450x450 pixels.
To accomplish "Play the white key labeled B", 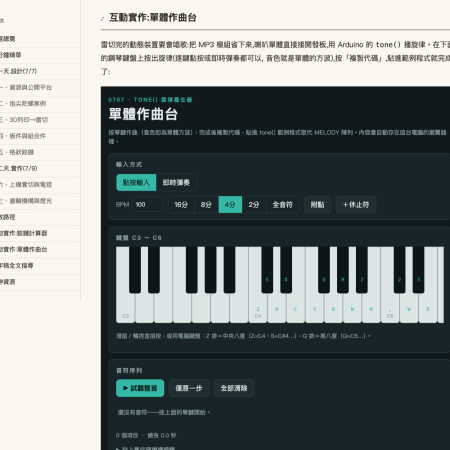I will pyautogui.click(x=333, y=308).
